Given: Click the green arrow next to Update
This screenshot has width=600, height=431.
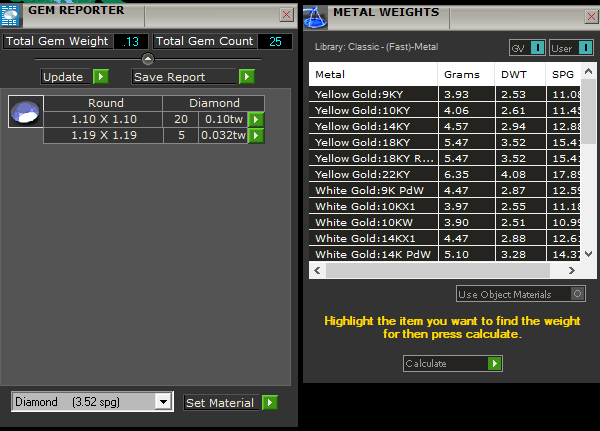Looking at the screenshot, I should (x=100, y=77).
